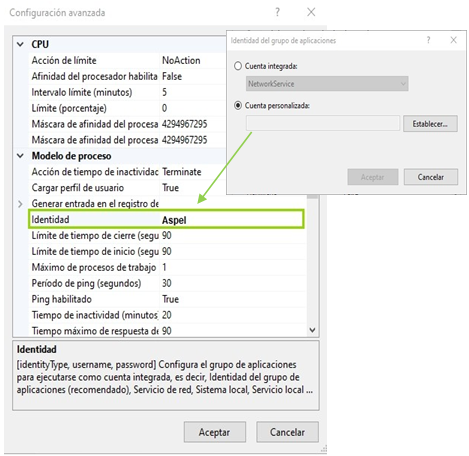
Task: Collapse the Modelo de proceso section
Action: pos(20,156)
